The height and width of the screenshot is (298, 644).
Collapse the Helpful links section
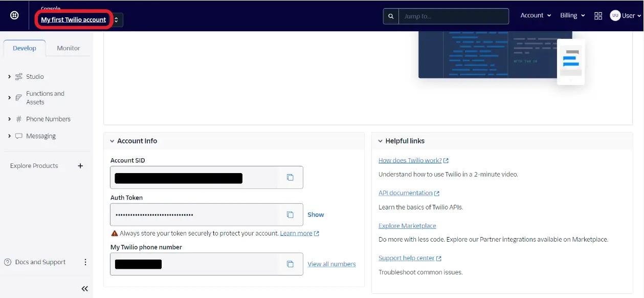point(381,141)
